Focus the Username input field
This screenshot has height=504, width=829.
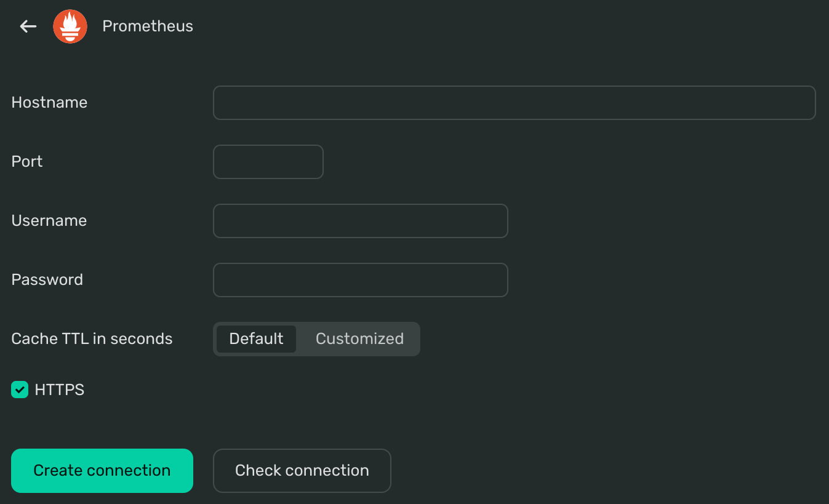pyautogui.click(x=360, y=221)
